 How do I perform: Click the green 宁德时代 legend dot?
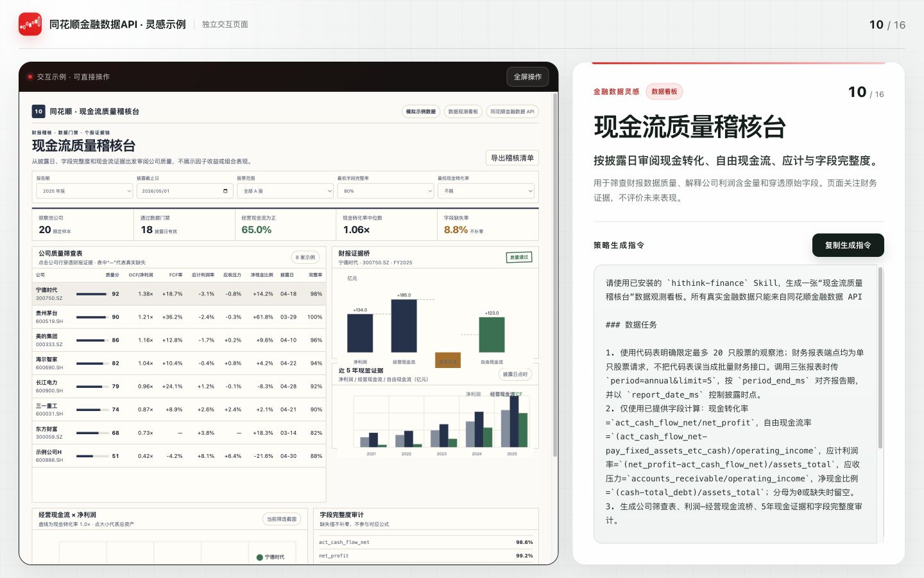260,557
